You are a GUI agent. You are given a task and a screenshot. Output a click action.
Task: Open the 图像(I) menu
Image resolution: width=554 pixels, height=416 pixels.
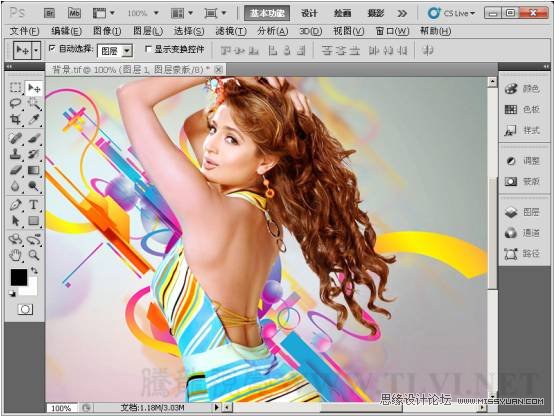pos(107,31)
